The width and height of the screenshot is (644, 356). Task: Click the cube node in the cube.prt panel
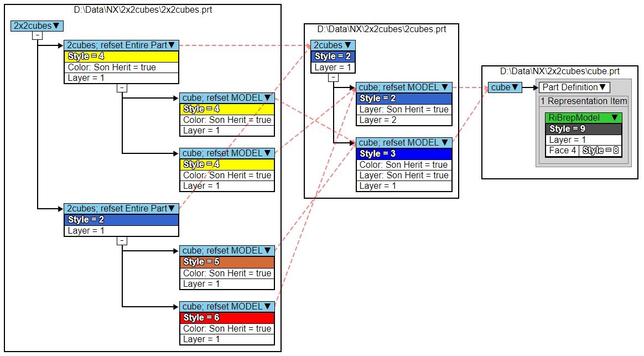pyautogui.click(x=505, y=87)
